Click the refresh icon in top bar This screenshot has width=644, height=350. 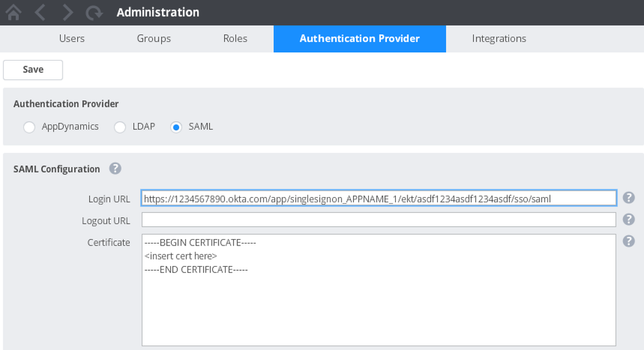point(94,12)
